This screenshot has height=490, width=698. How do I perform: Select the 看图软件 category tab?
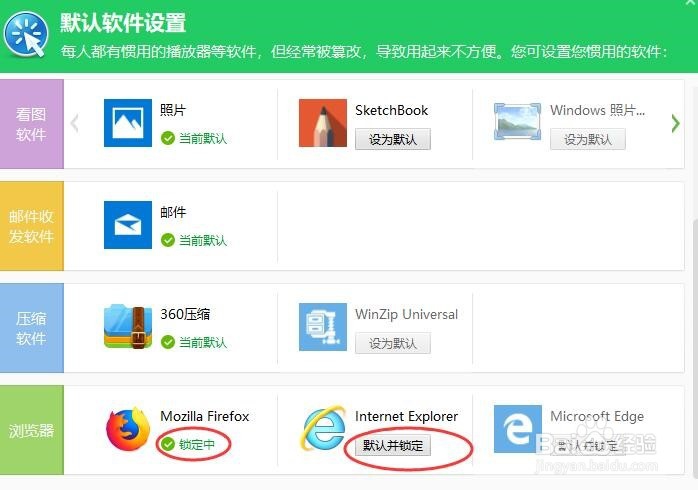(x=32, y=124)
